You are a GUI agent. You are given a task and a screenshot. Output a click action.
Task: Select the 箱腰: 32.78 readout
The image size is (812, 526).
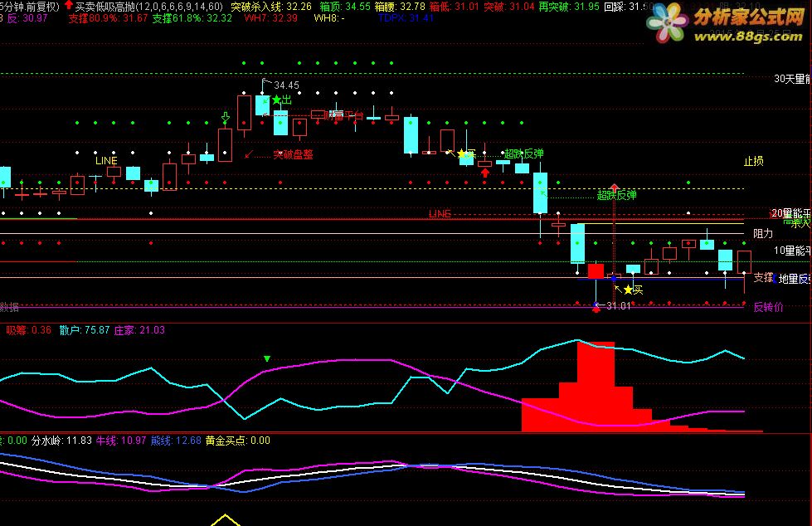[x=399, y=6]
